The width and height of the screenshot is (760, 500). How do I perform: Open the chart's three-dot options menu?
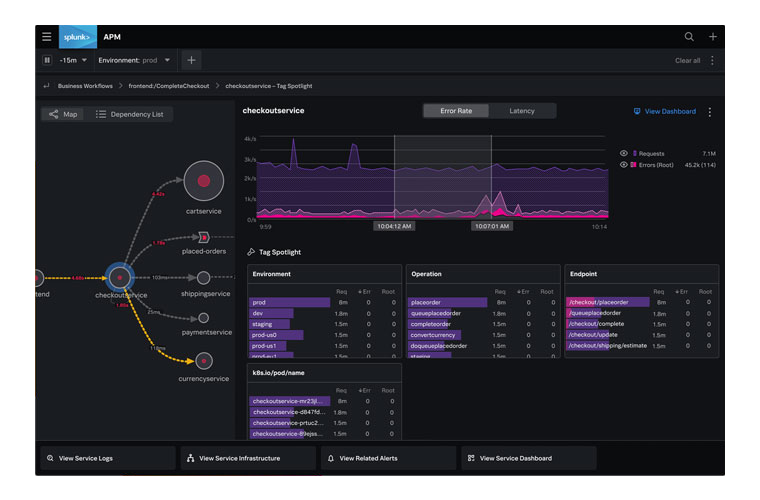pyautogui.click(x=710, y=112)
